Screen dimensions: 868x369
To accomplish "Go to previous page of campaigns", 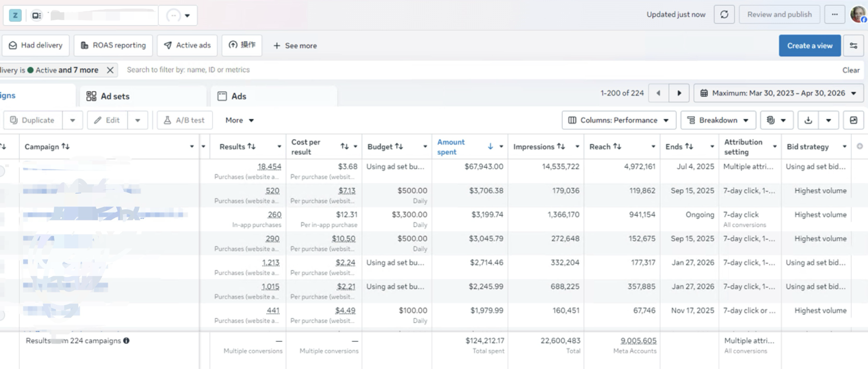I will 658,93.
